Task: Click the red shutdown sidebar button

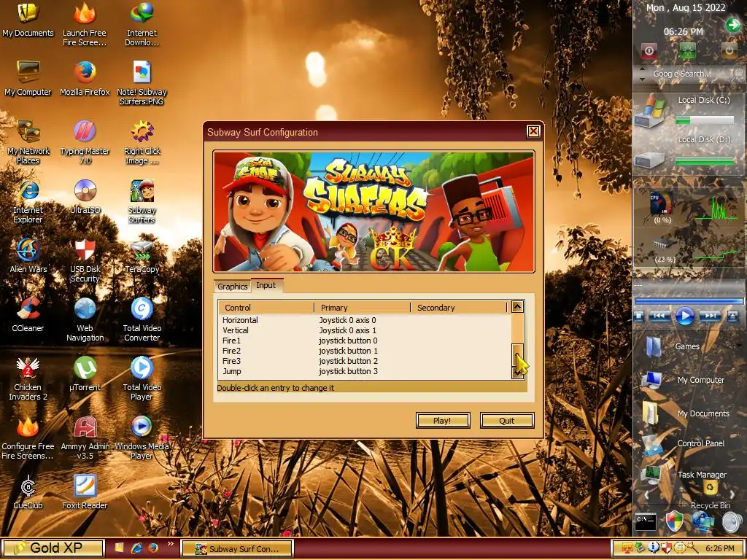Action: tap(649, 51)
